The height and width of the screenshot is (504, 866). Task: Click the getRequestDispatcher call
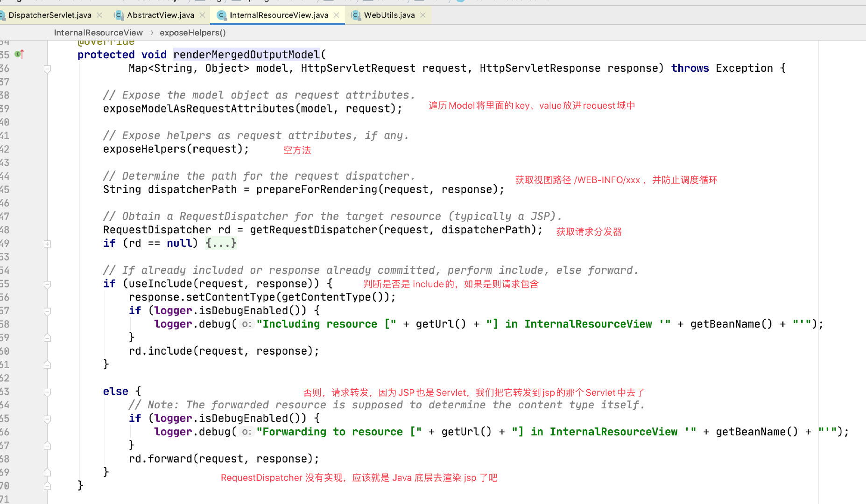click(396, 230)
